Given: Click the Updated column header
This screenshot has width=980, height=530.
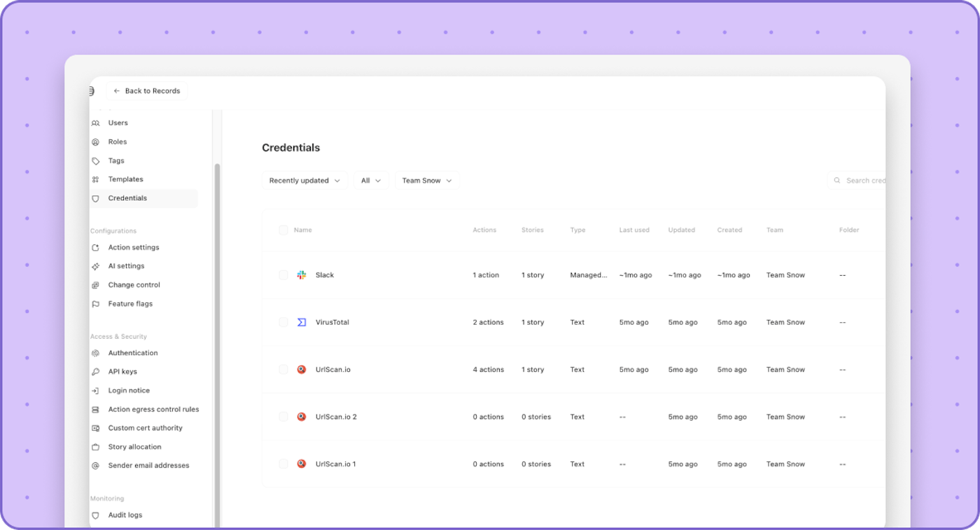Looking at the screenshot, I should [682, 230].
